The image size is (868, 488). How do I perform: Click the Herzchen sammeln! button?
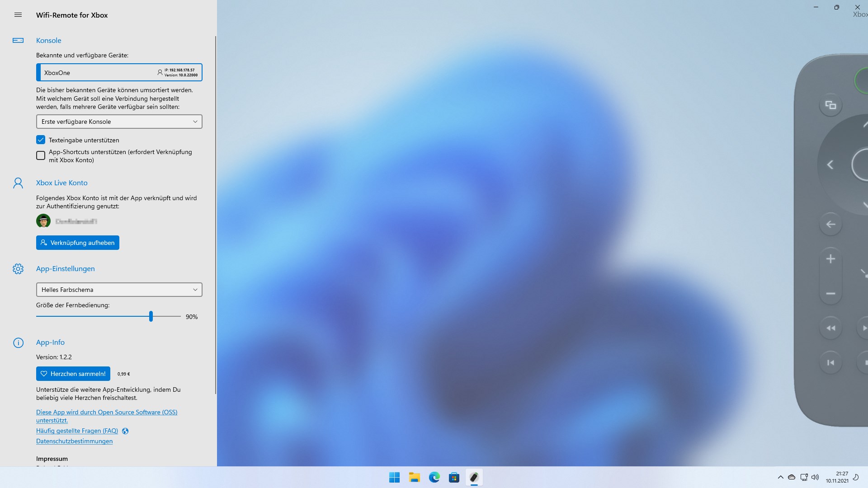click(73, 374)
